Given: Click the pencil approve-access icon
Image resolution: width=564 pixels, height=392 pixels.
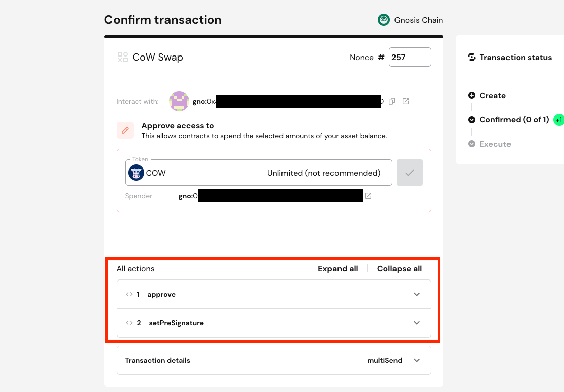Looking at the screenshot, I should tap(125, 130).
